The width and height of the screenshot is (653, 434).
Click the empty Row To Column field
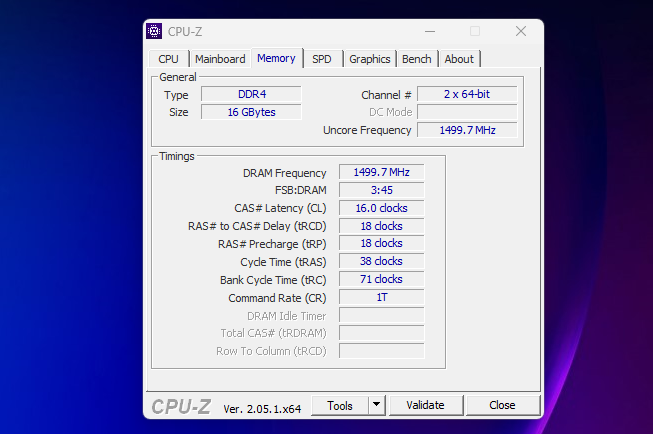tap(382, 351)
